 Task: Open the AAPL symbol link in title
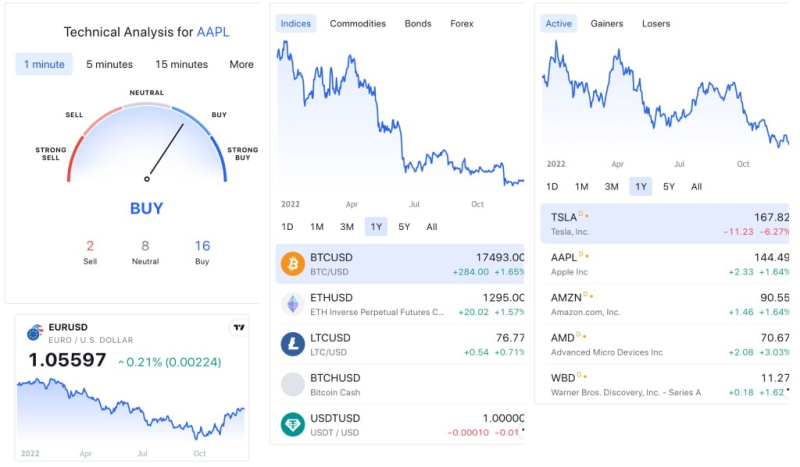[213, 32]
